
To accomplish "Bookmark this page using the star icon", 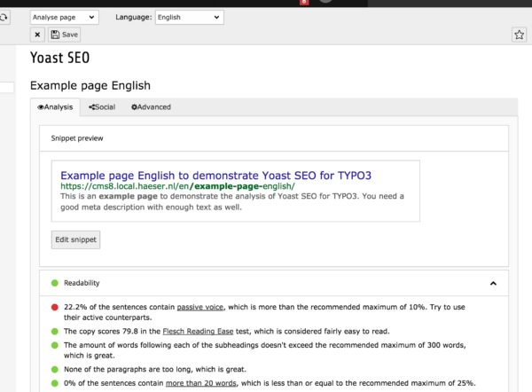I will (519, 35).
